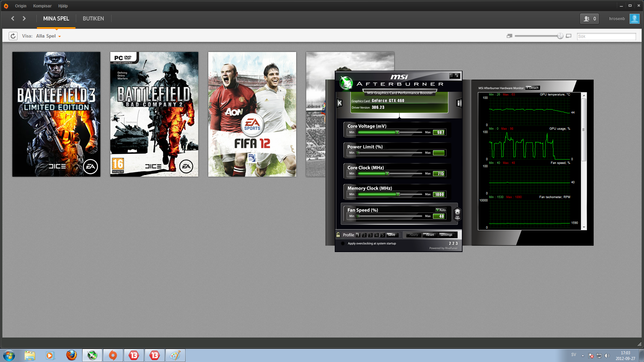Select the large thumbnail size icon
This screenshot has width=644, height=362.
pyautogui.click(x=569, y=36)
